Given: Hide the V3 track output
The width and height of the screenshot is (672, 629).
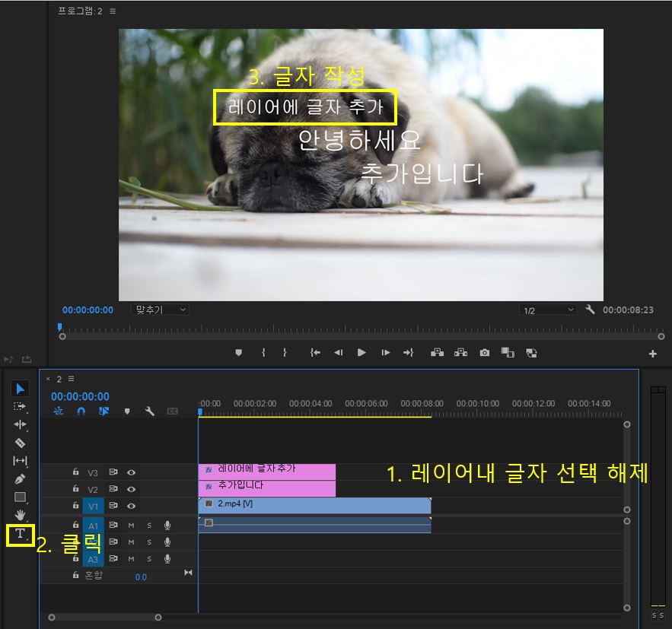Looking at the screenshot, I should (132, 473).
